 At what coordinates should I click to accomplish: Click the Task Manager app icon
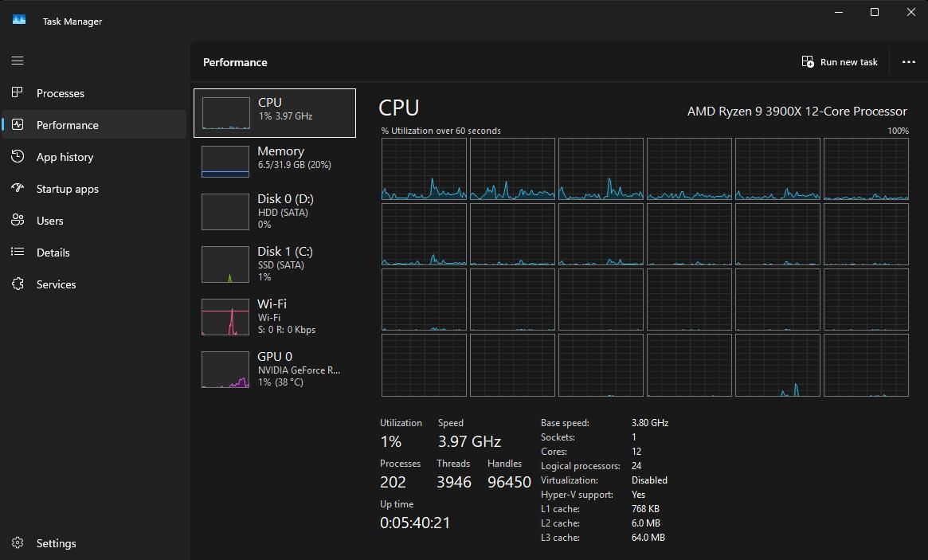pyautogui.click(x=19, y=20)
